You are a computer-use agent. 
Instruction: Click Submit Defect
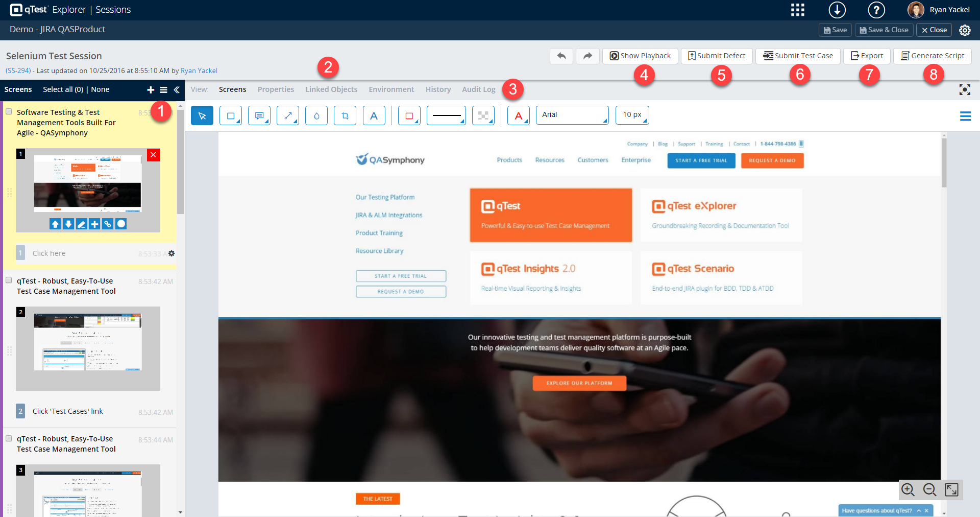pyautogui.click(x=717, y=56)
